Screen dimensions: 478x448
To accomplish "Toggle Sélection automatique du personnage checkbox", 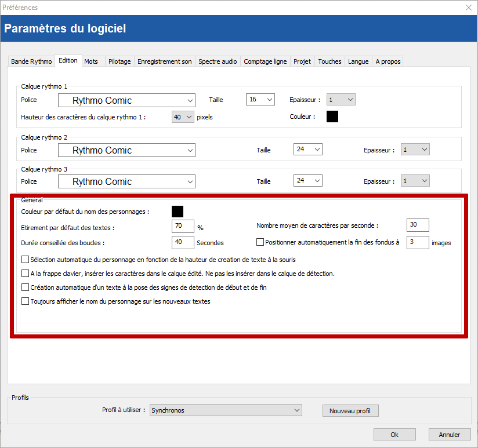I will click(25, 260).
